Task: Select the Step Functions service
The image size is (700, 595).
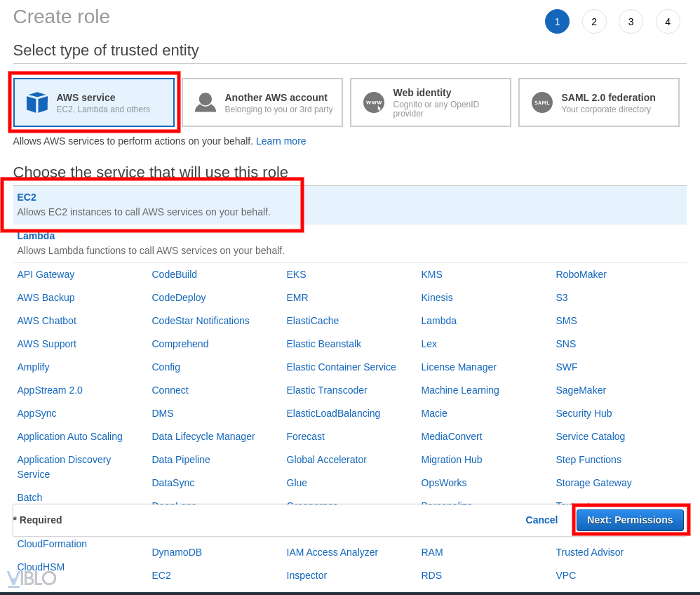Action: [588, 460]
